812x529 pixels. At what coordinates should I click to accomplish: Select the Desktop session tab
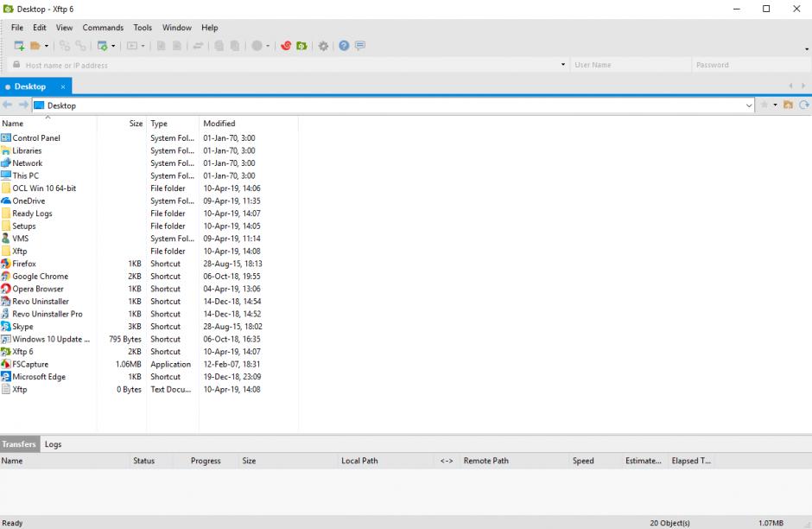[30, 86]
